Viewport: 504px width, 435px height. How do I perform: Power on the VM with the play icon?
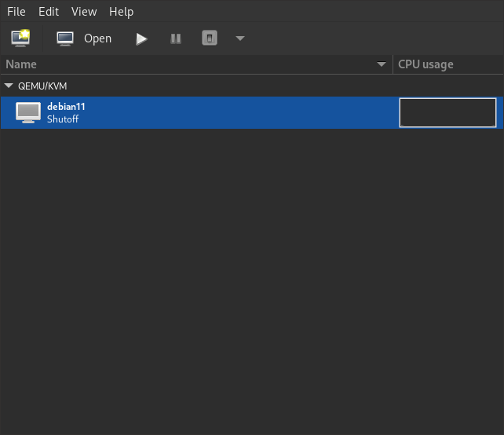[141, 38]
